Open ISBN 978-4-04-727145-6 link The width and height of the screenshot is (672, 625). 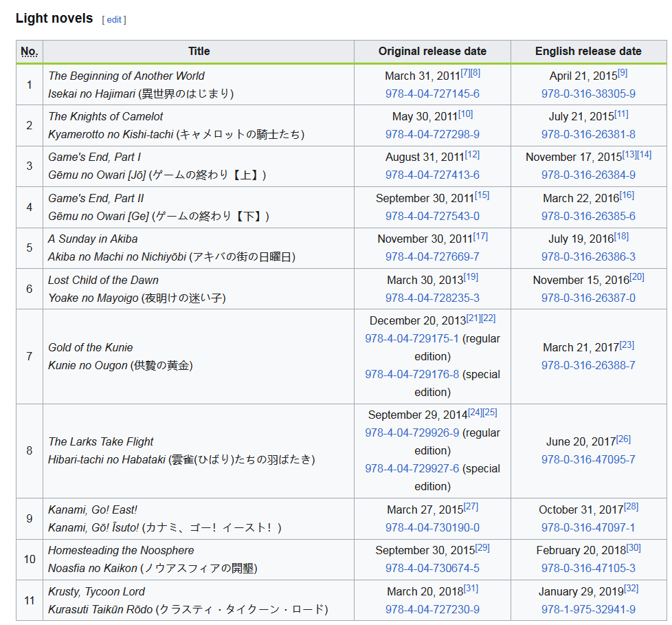coord(432,94)
